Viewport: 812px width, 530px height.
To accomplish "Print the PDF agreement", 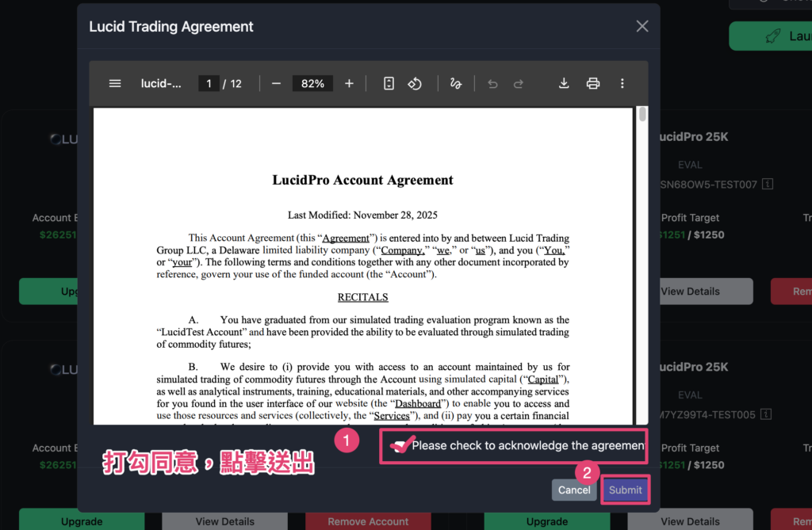I will [x=592, y=83].
